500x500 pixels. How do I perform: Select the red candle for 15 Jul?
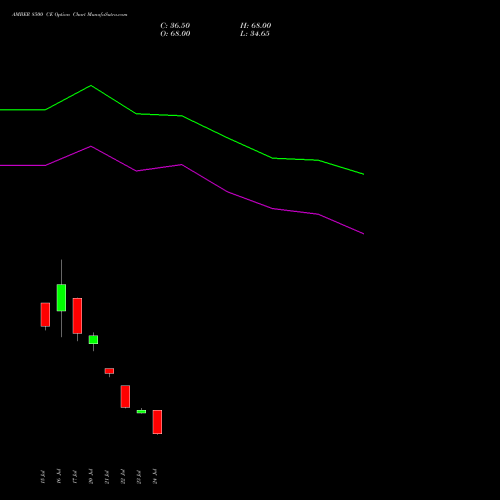pos(45,315)
